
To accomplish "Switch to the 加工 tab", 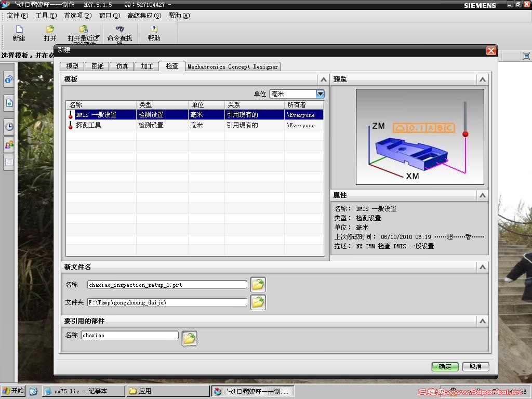I will [147, 66].
